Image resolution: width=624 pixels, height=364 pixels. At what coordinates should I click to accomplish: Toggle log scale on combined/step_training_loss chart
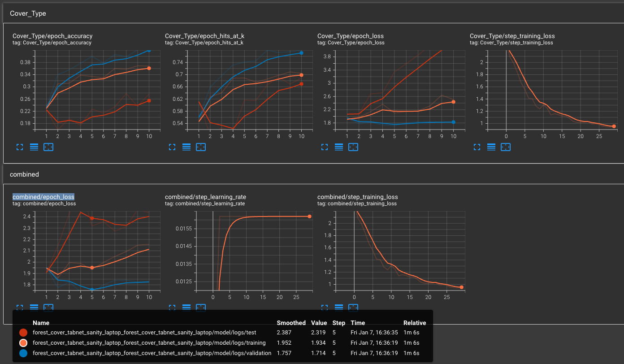click(x=339, y=308)
